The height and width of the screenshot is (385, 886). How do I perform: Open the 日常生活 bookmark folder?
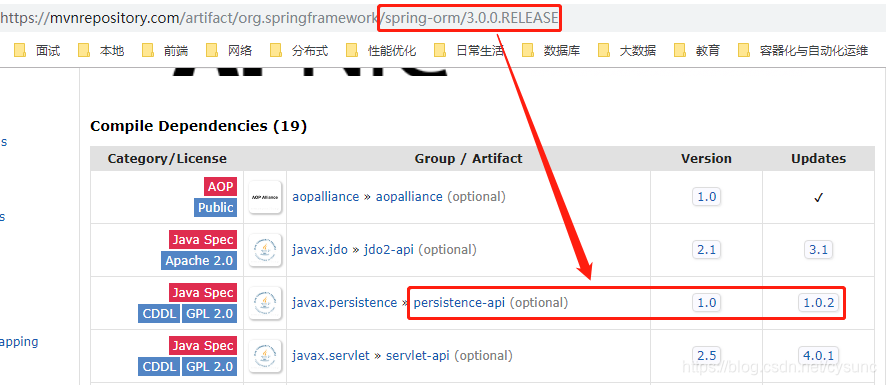point(470,51)
